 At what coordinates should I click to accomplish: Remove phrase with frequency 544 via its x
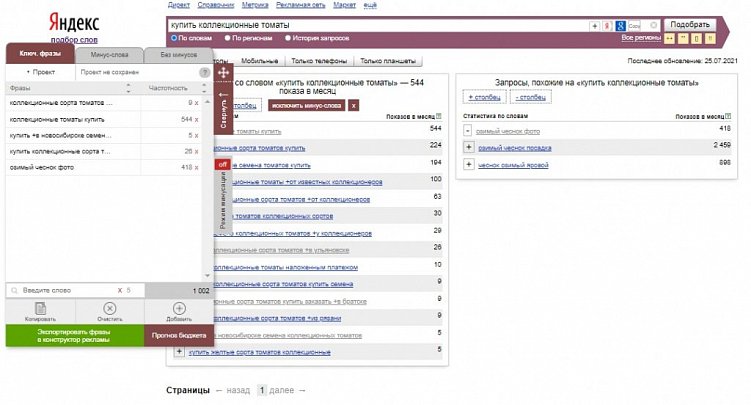(196, 119)
